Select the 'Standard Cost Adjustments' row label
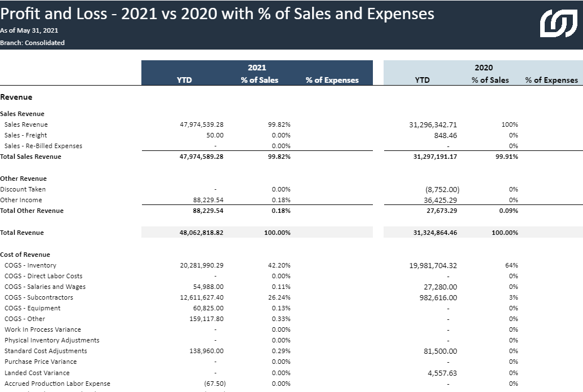Viewport: 583px width, 392px height. point(46,351)
